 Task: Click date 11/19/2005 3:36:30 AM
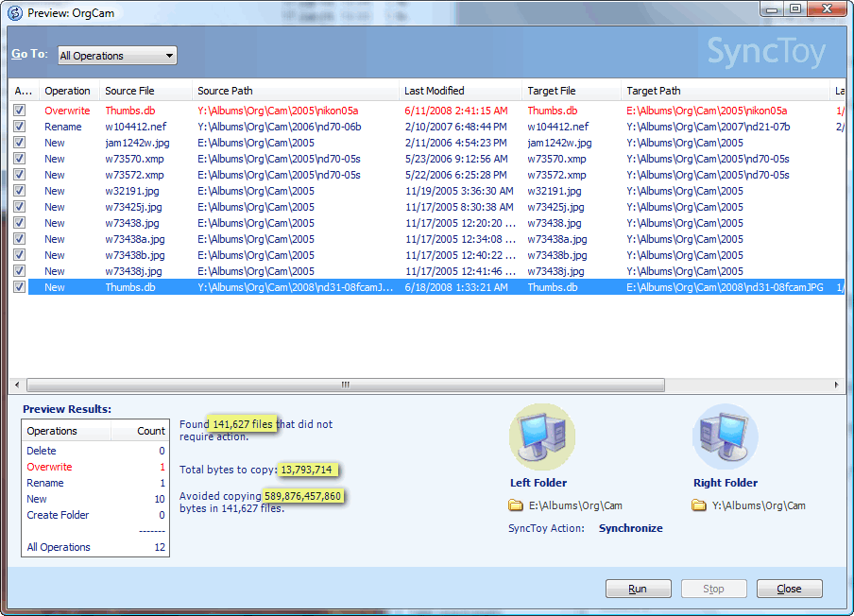tap(459, 191)
